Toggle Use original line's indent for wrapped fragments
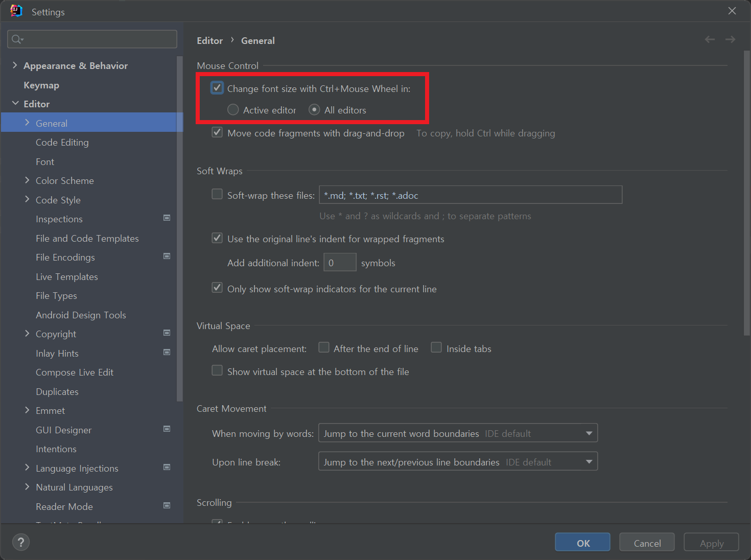Viewport: 751px width, 560px height. (217, 238)
